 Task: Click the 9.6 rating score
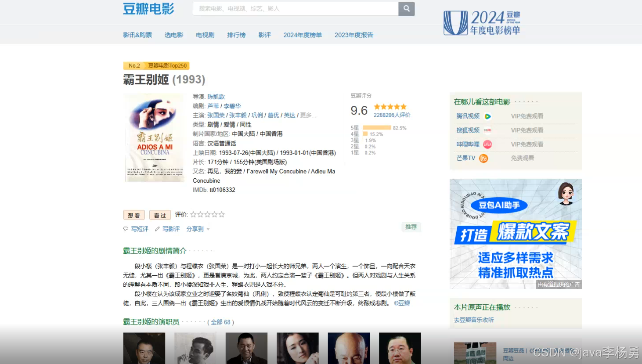(359, 110)
